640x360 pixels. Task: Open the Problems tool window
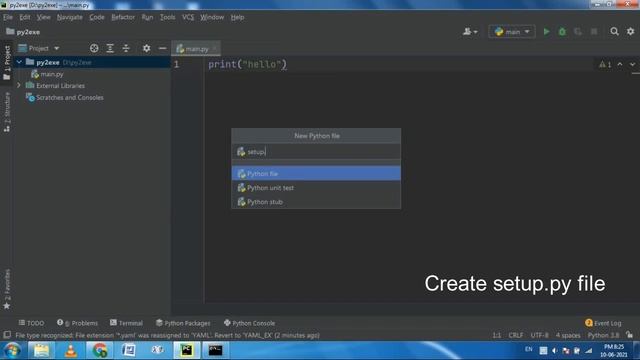(x=78, y=323)
